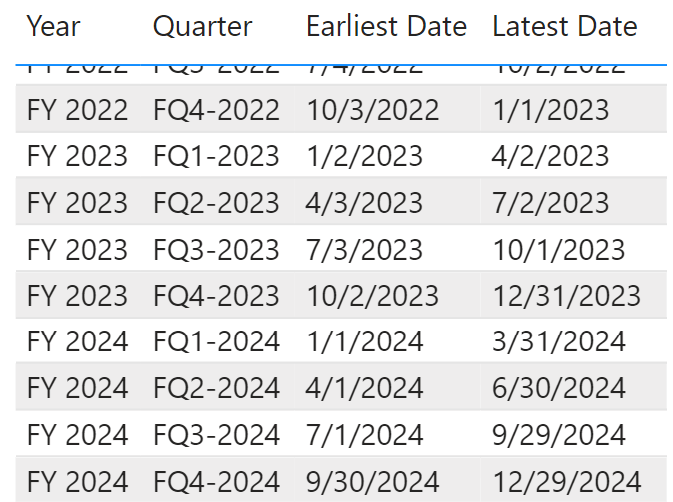The image size is (673, 502).
Task: Select the FQ2-2024 quarter cell
Action: pyautogui.click(x=216, y=388)
